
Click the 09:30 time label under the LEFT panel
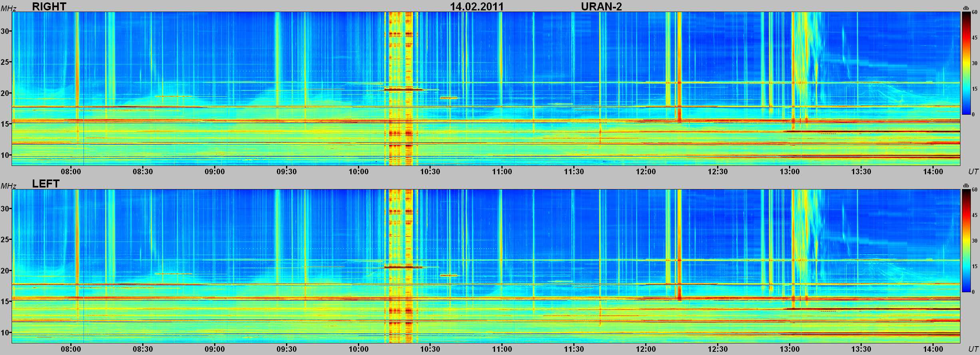[x=287, y=349]
